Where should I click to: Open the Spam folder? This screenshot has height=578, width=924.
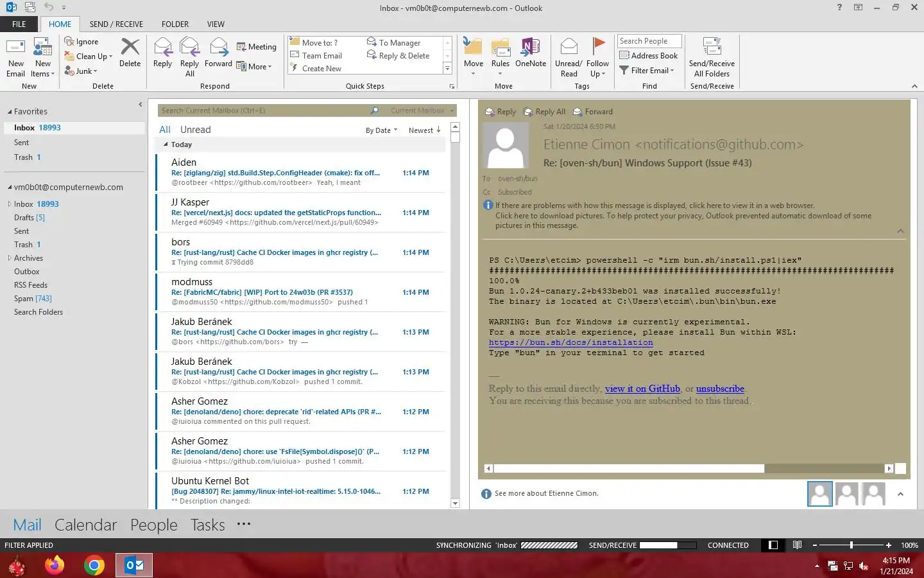click(33, 299)
